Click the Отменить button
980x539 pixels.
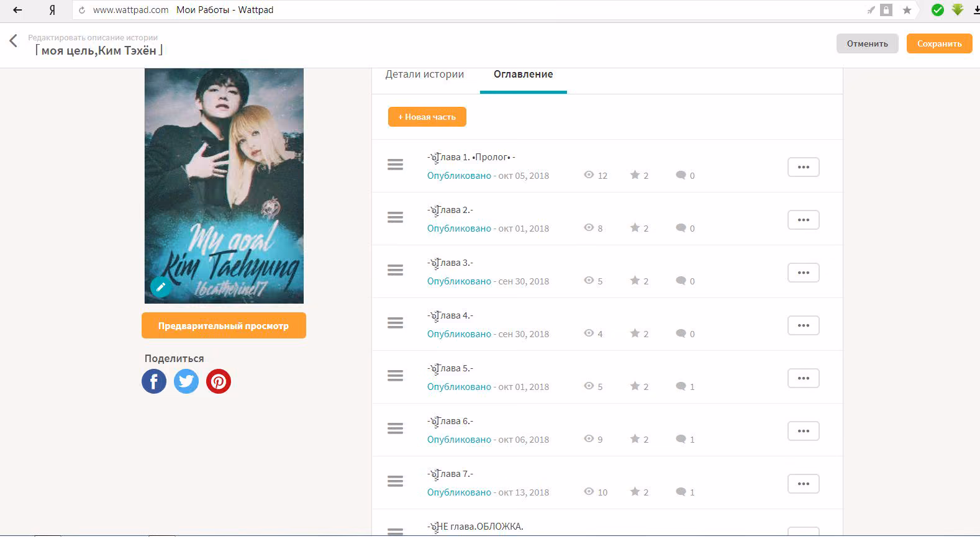pyautogui.click(x=868, y=43)
